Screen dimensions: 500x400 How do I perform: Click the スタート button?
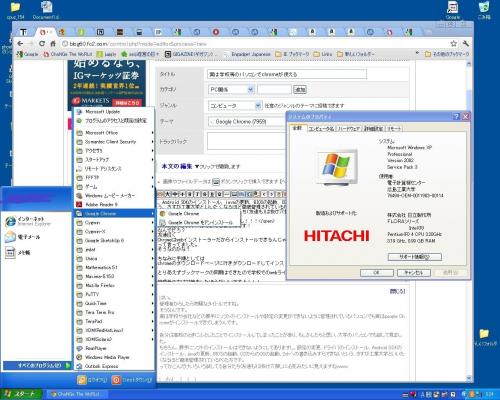[21, 394]
